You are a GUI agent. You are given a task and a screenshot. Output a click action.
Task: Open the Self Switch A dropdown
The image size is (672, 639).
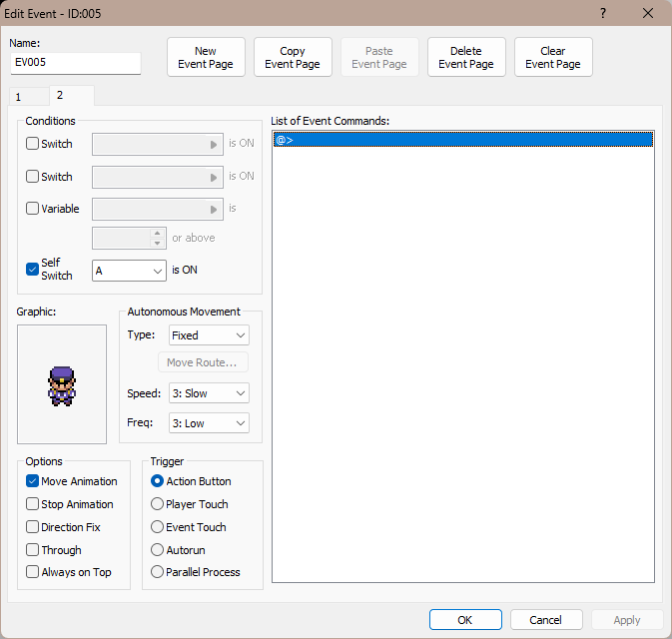pyautogui.click(x=129, y=271)
